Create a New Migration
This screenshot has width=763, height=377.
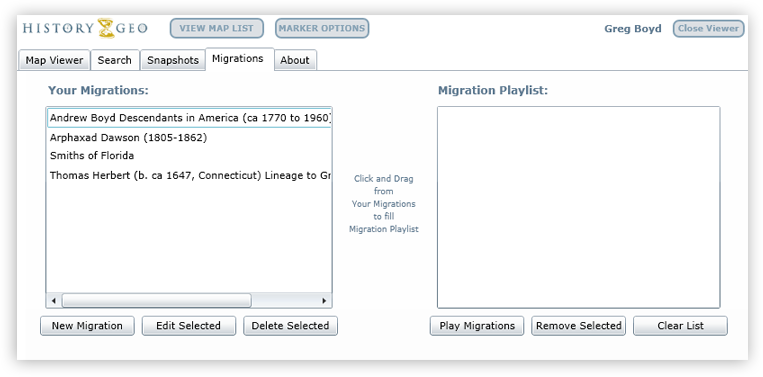pyautogui.click(x=87, y=326)
